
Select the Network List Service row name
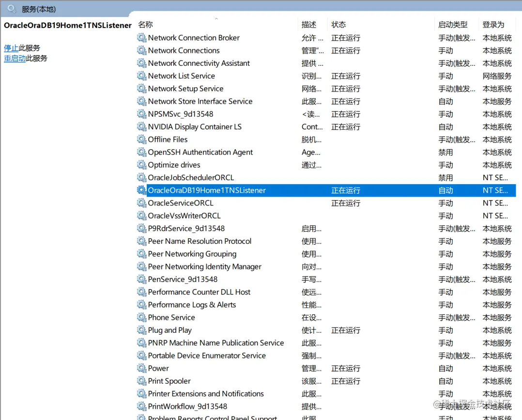coord(182,76)
